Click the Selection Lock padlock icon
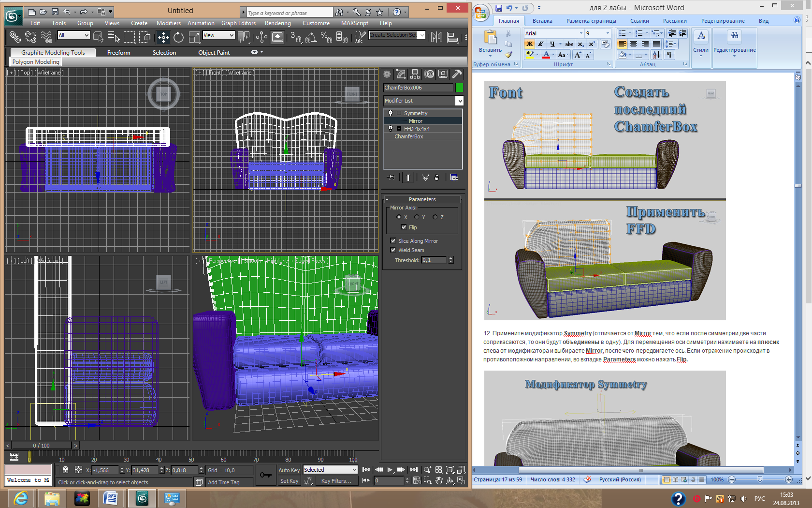The height and width of the screenshot is (508, 812). [65, 470]
